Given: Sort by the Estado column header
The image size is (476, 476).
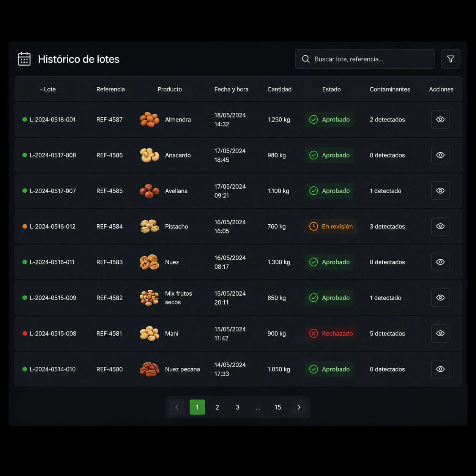Looking at the screenshot, I should 331,90.
